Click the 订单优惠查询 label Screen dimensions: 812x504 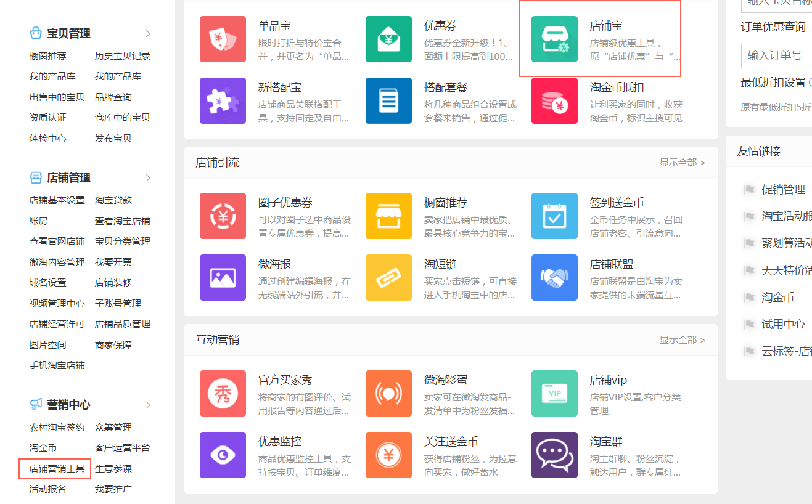pyautogui.click(x=773, y=27)
